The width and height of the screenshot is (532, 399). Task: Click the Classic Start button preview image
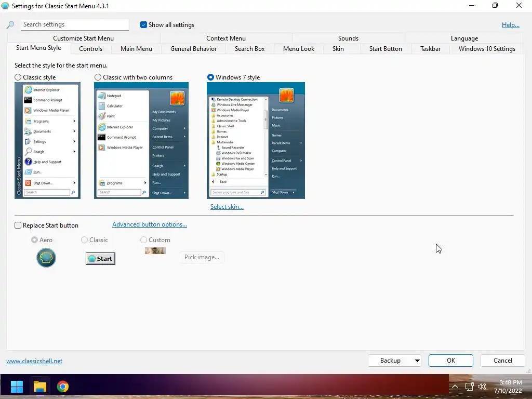click(100, 259)
